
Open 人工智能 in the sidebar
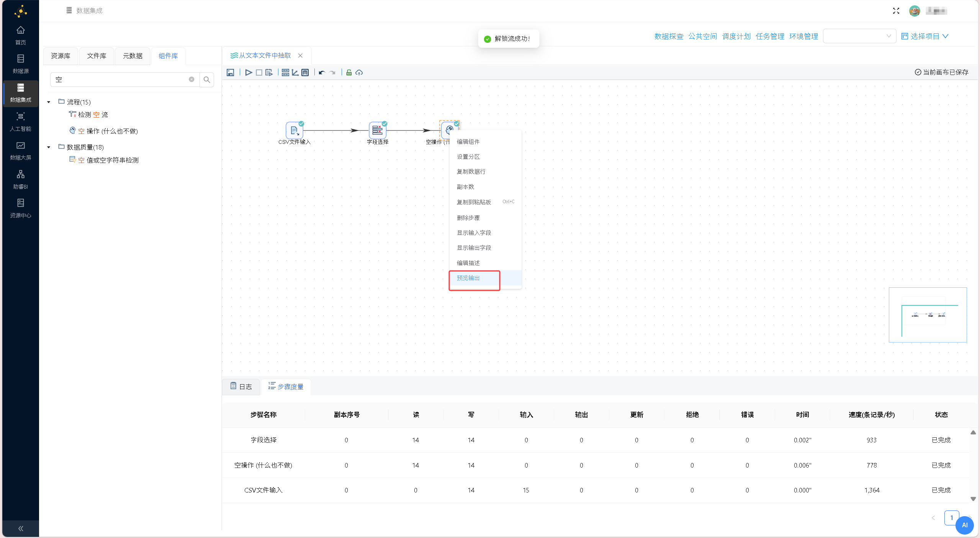point(21,122)
